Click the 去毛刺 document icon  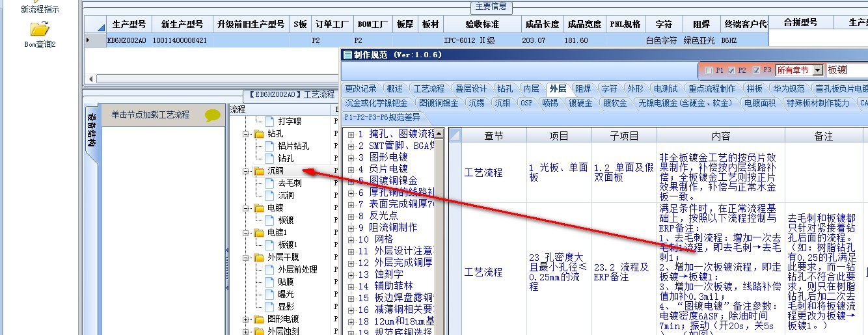click(x=269, y=183)
